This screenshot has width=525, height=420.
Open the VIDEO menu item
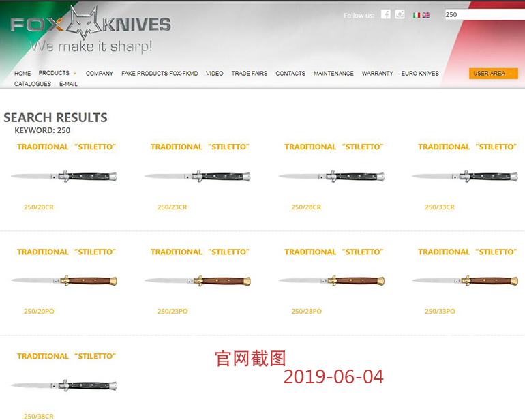click(215, 74)
